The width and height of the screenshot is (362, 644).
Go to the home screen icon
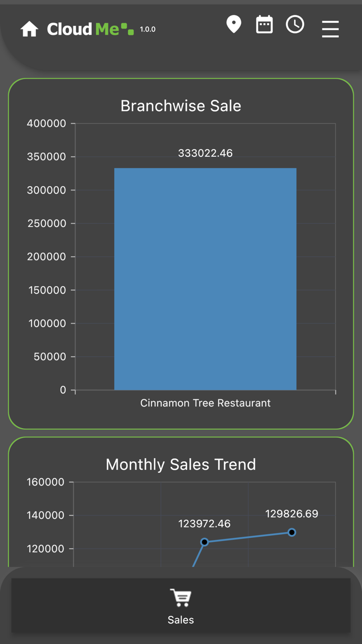[x=29, y=29]
